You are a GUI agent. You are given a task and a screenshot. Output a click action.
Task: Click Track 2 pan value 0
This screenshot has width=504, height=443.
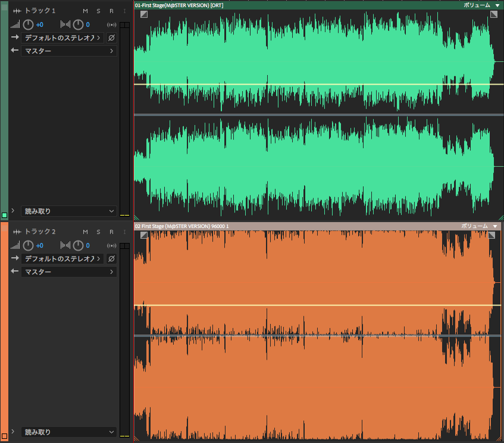tap(87, 246)
